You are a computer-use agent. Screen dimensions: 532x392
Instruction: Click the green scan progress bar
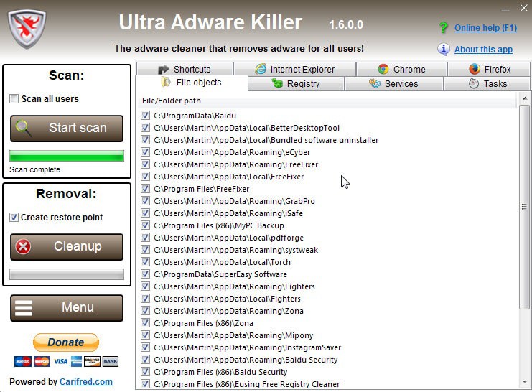point(67,156)
